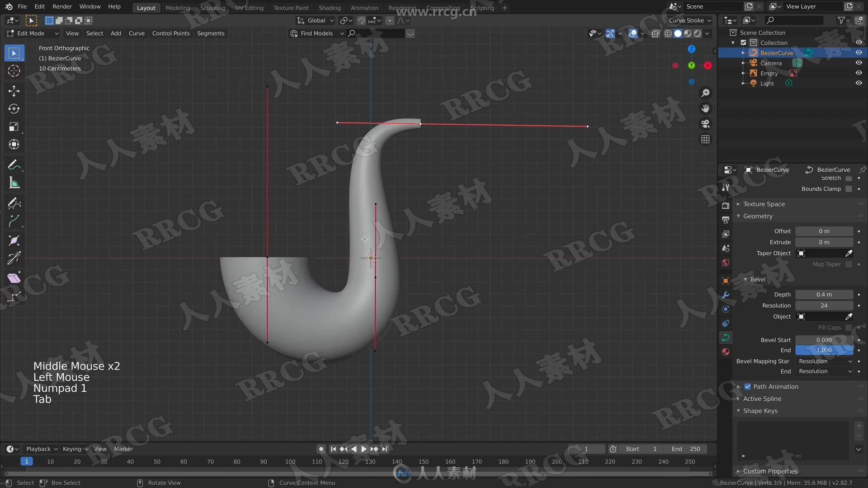
Task: Click the Taper Object color swatch
Action: point(801,253)
